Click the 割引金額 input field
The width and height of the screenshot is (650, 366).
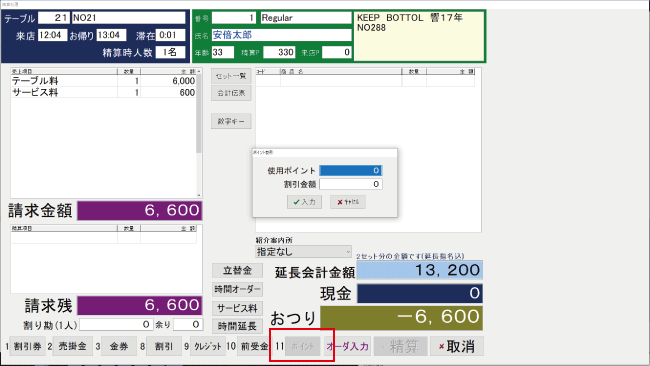[351, 184]
